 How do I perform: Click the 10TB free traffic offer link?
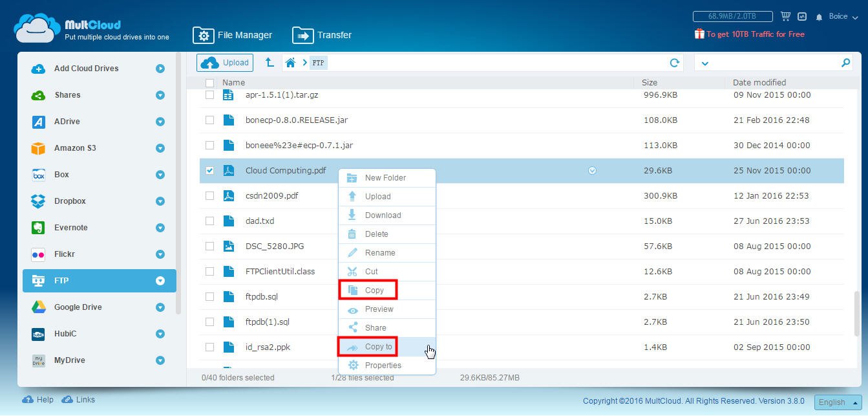(x=750, y=34)
